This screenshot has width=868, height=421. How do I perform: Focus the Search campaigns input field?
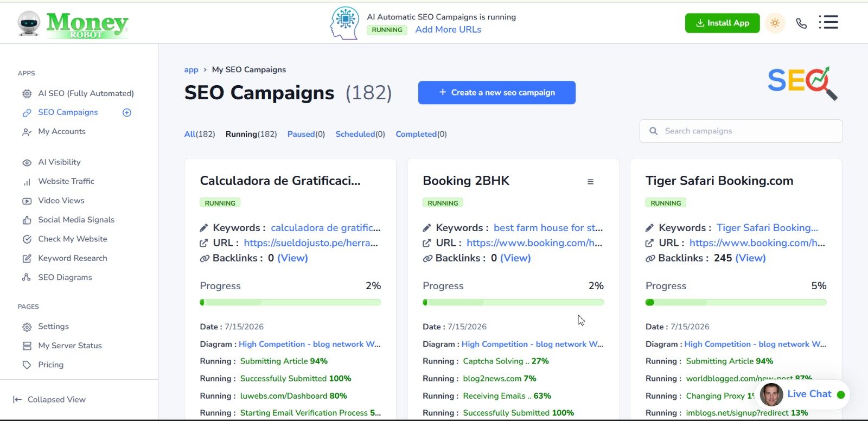click(741, 131)
